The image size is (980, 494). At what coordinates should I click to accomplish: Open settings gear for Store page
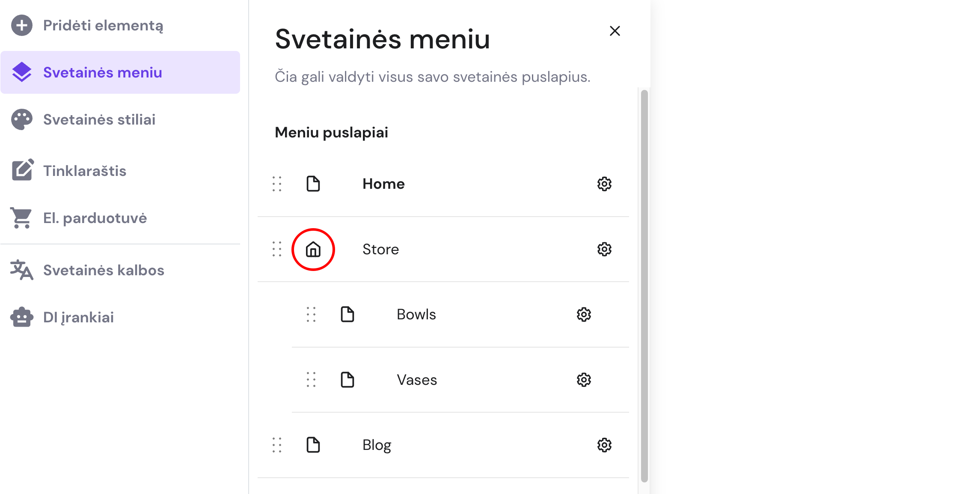coord(604,249)
